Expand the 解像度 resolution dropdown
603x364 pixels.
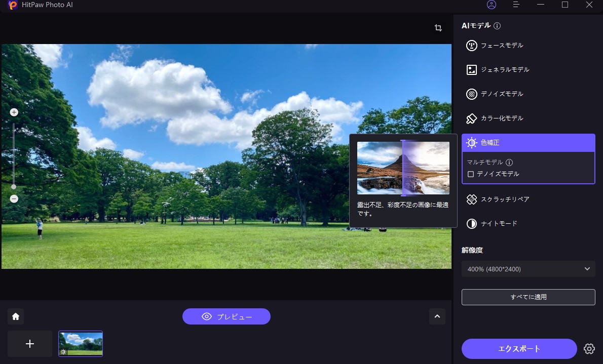pyautogui.click(x=528, y=269)
